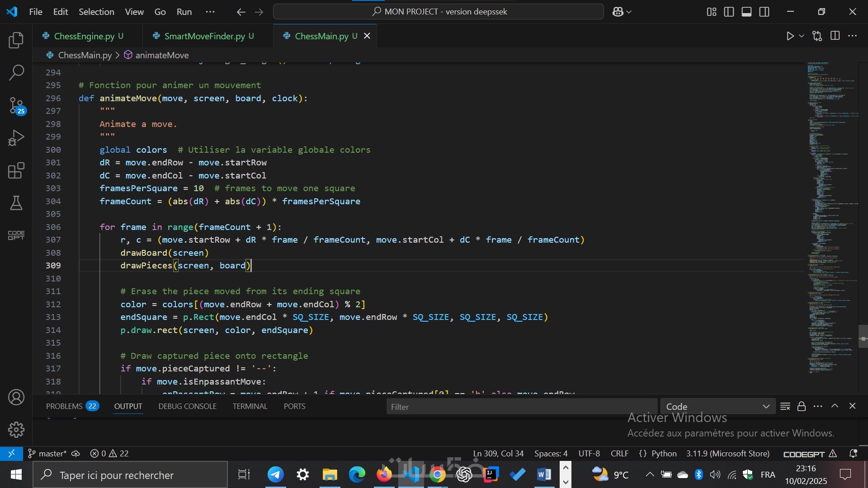Open the Selection menu

coord(96,12)
